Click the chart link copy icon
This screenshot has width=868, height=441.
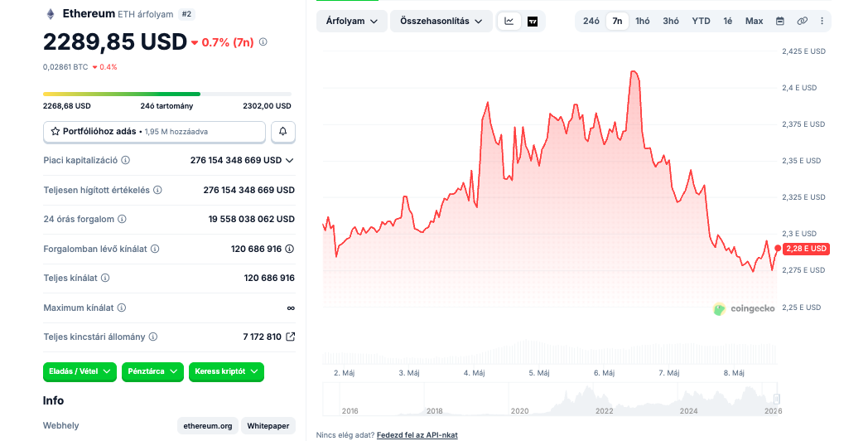[x=802, y=21]
